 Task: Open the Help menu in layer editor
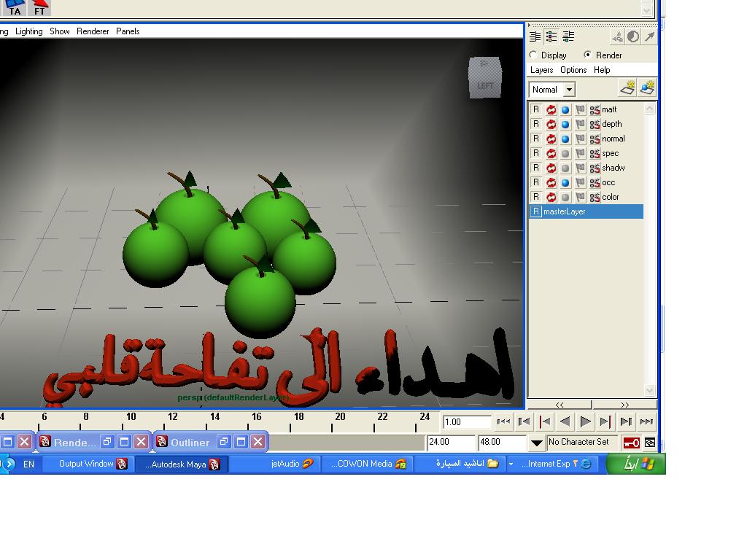[602, 70]
